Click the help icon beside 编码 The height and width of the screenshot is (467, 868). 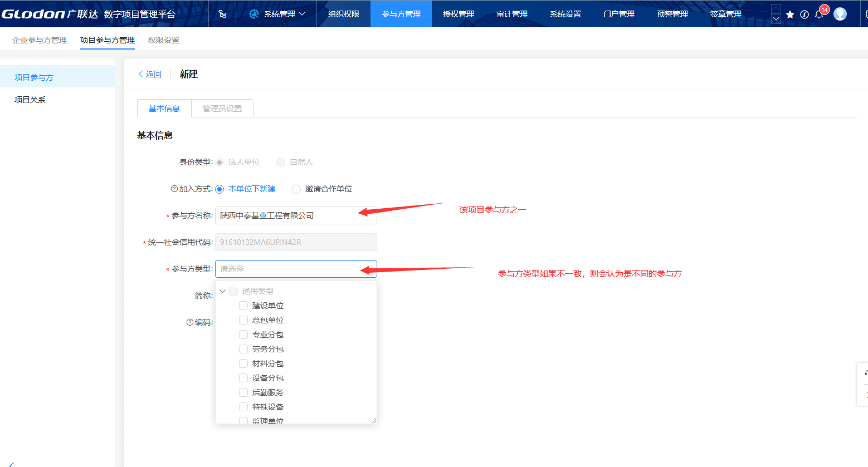[190, 322]
